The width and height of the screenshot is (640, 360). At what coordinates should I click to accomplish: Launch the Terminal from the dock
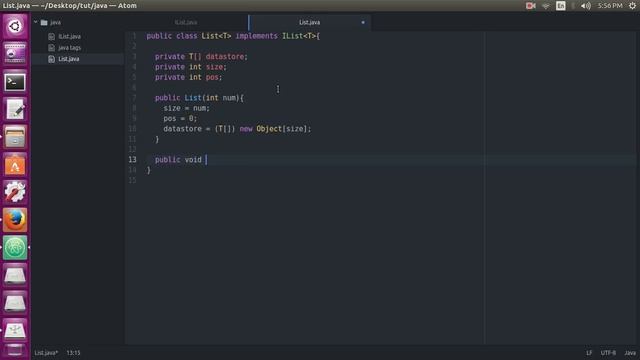click(15, 82)
